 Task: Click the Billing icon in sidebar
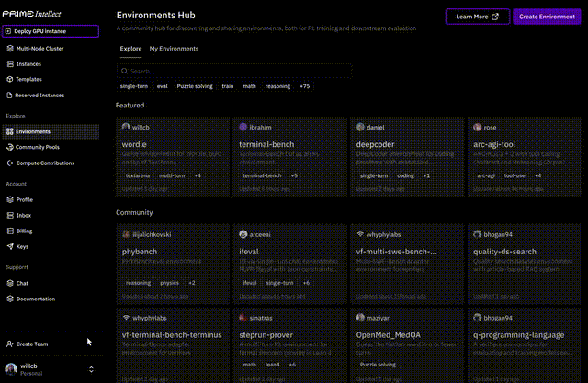point(10,231)
